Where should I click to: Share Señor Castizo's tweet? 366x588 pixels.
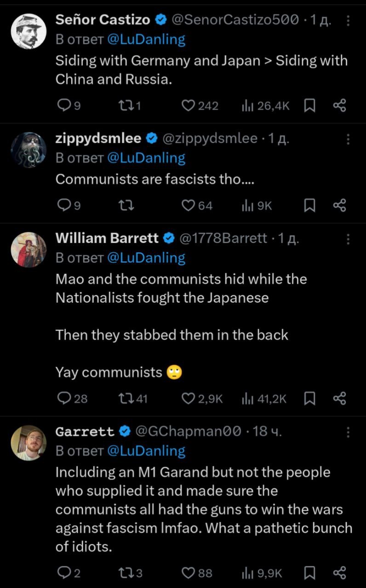(x=339, y=106)
